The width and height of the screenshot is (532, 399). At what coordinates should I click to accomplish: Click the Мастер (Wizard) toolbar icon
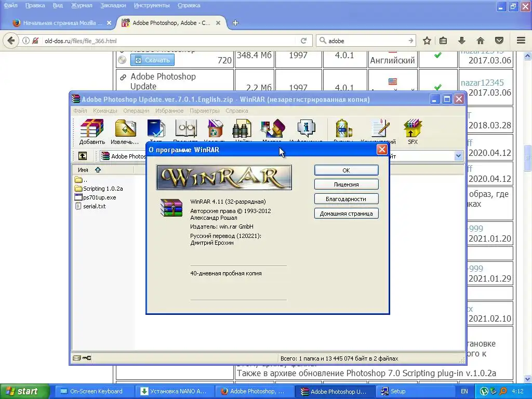tap(272, 130)
